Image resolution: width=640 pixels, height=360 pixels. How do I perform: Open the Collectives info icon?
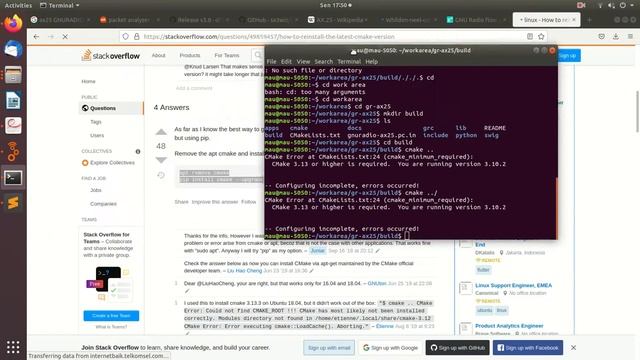point(138,151)
